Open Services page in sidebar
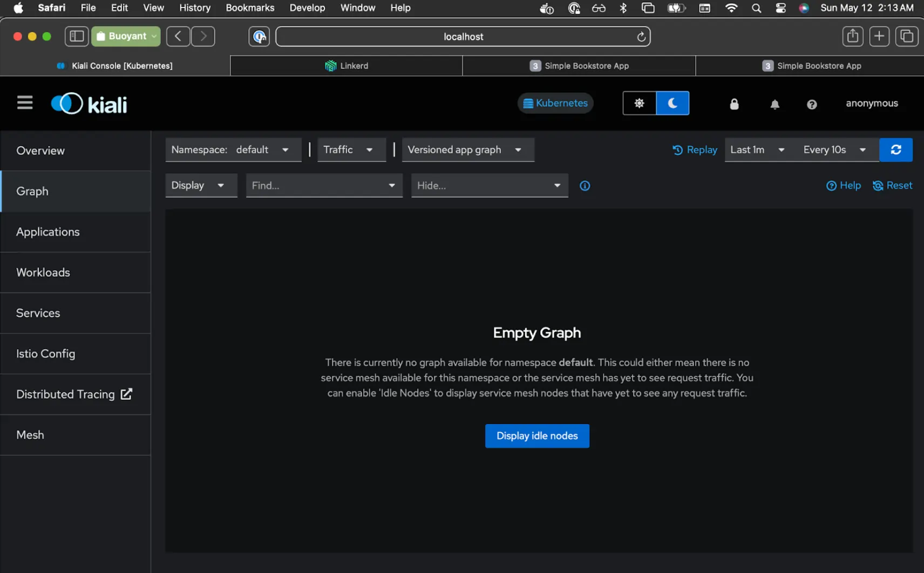The image size is (924, 573). tap(76, 313)
